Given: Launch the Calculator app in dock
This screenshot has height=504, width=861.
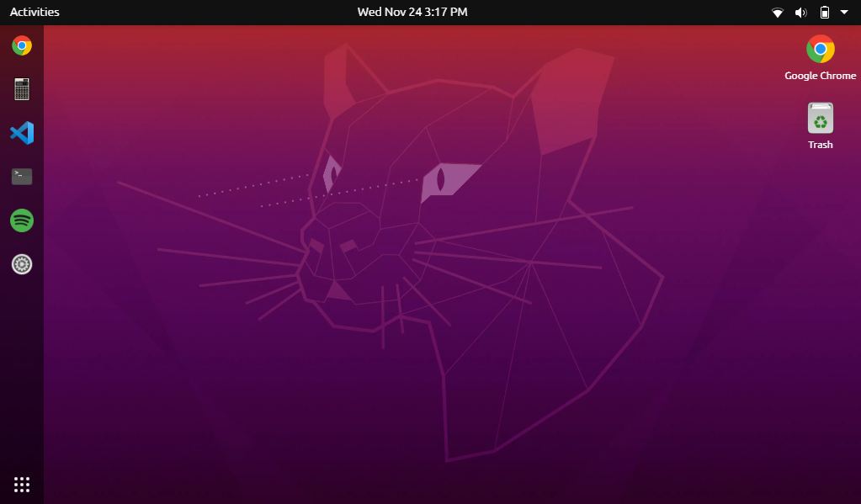Looking at the screenshot, I should point(22,89).
